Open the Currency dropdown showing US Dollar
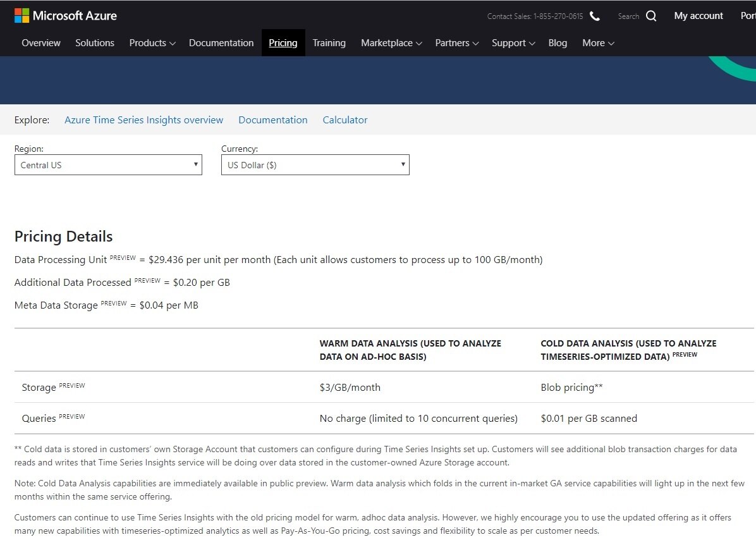Viewport: 756px width, 547px height. (315, 165)
